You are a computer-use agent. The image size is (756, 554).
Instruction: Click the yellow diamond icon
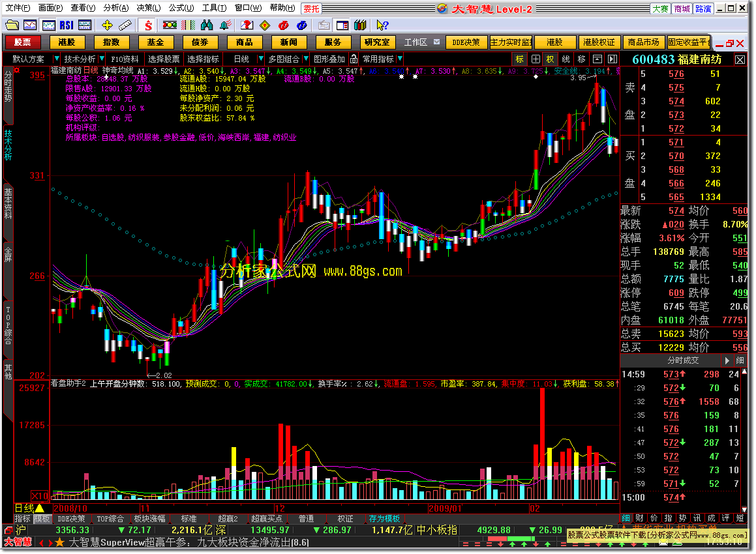[265, 25]
